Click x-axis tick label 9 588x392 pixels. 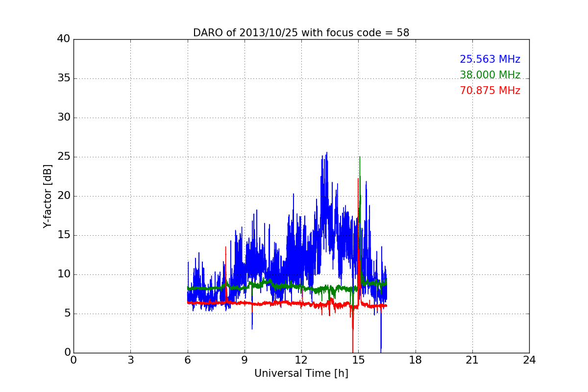pyautogui.click(x=245, y=360)
